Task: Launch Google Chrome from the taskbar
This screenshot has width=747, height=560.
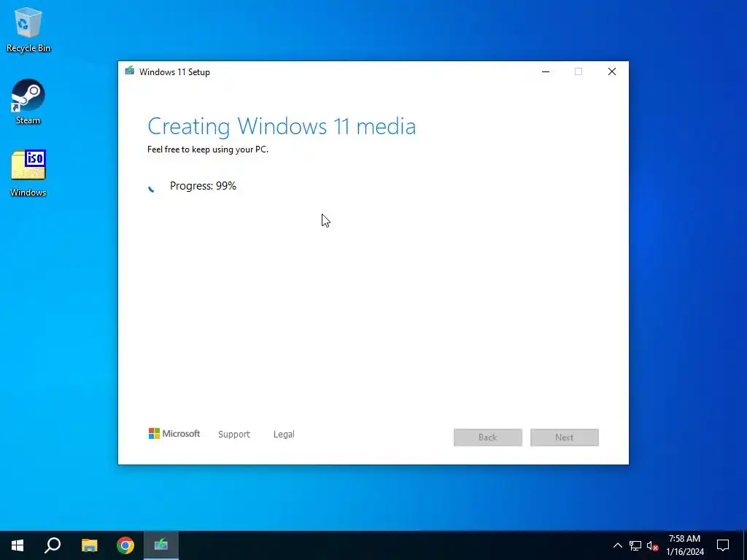Action: (125, 545)
